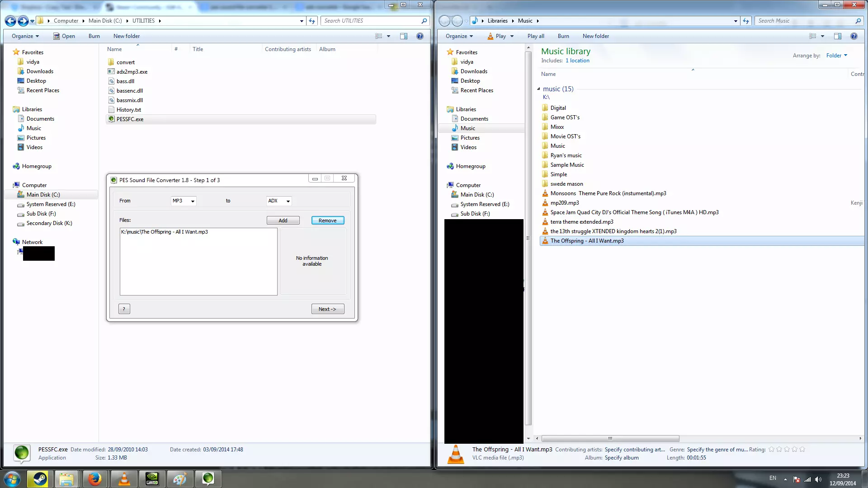Set rating to first star
The height and width of the screenshot is (488, 868).
pos(772,450)
